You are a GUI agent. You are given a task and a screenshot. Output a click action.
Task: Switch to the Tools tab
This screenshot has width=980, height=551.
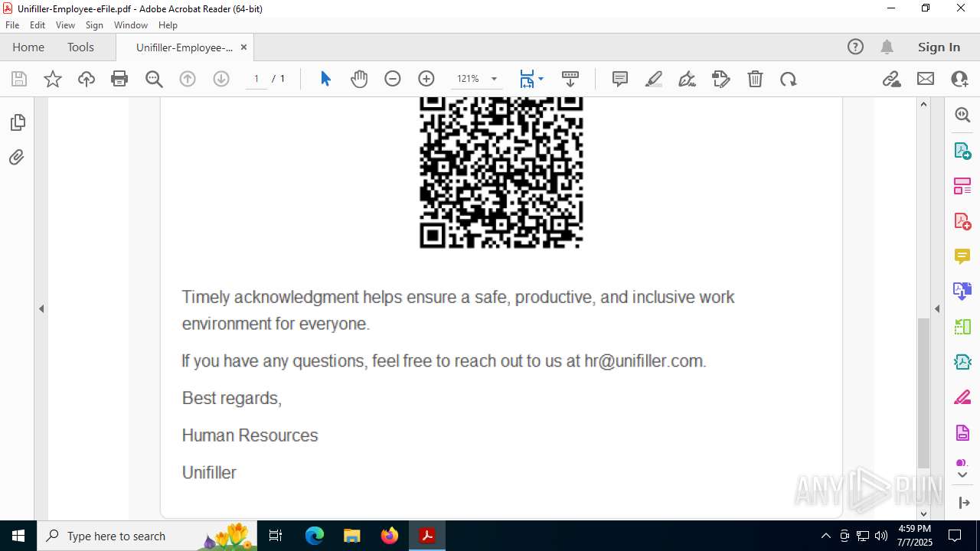(80, 47)
